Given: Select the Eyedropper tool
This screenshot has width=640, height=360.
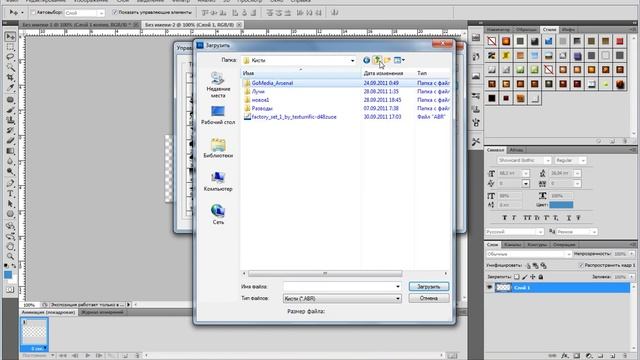Looking at the screenshot, I should click(10, 88).
